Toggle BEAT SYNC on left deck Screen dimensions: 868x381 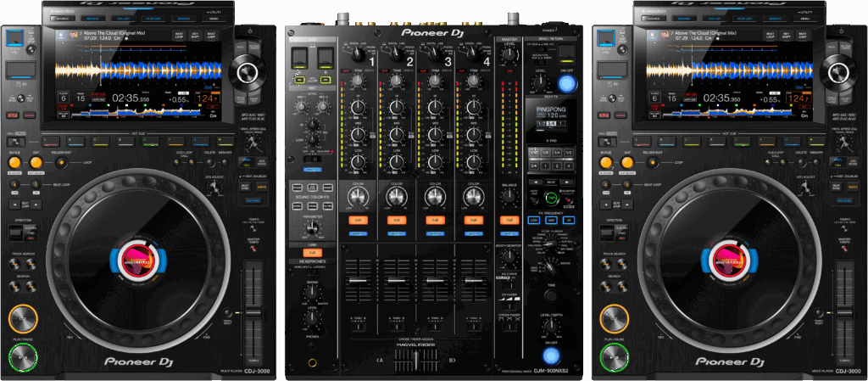click(x=244, y=188)
